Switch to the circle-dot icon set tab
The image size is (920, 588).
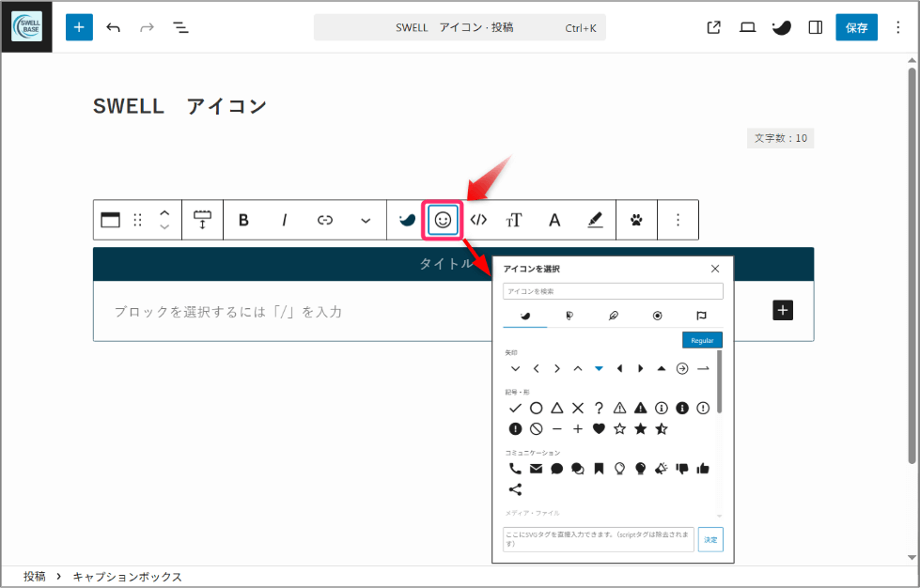[657, 316]
